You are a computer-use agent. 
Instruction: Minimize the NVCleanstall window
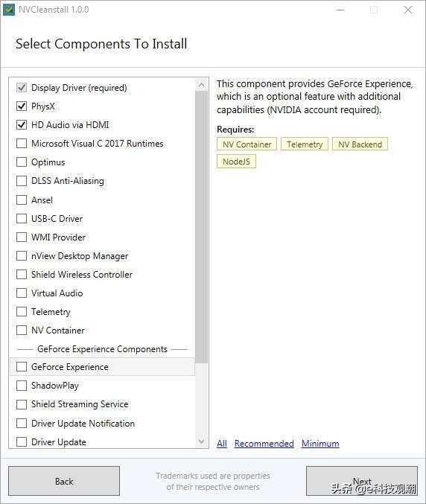click(340, 10)
